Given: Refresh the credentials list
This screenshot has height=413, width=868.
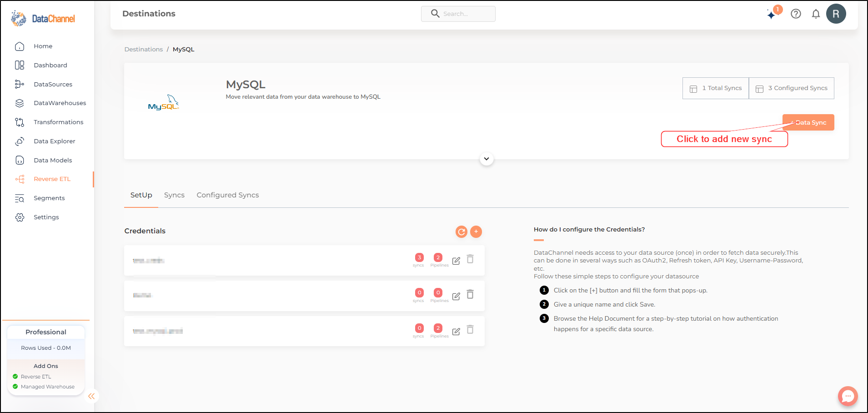Looking at the screenshot, I should pyautogui.click(x=462, y=232).
